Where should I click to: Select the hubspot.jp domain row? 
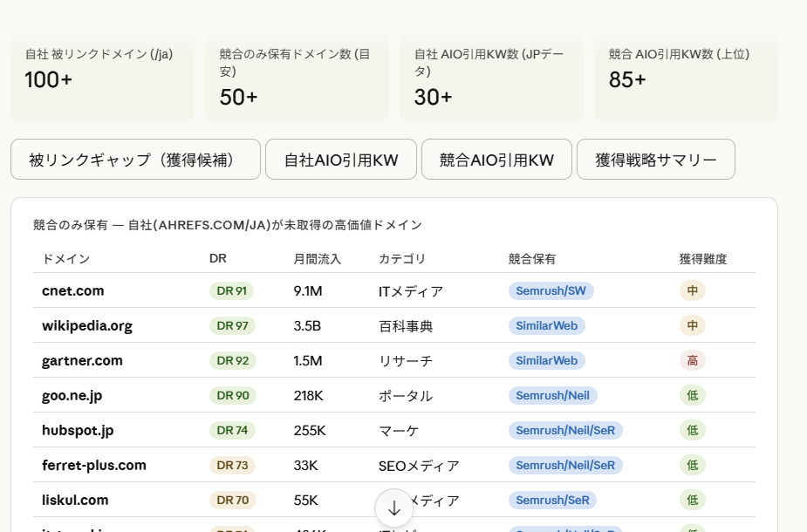coord(78,430)
